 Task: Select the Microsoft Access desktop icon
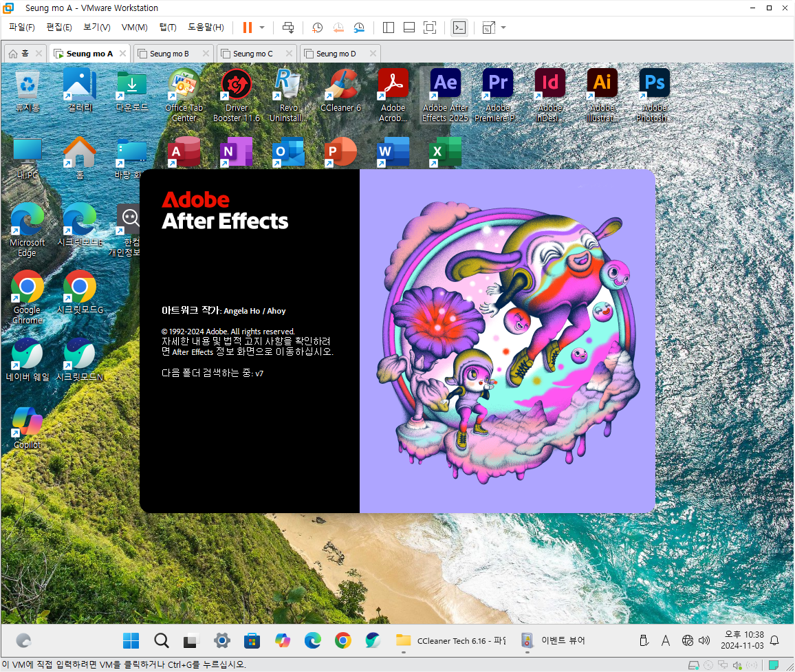point(184,152)
